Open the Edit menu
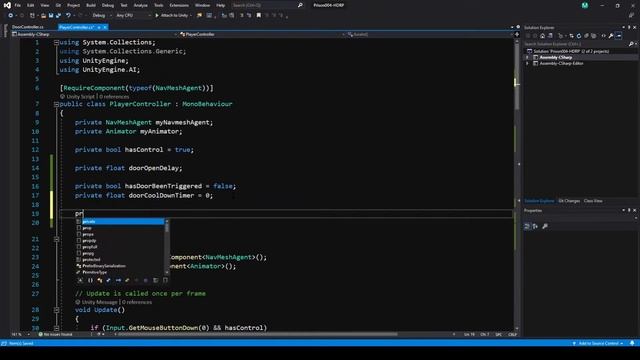640x360 pixels. [x=31, y=5]
